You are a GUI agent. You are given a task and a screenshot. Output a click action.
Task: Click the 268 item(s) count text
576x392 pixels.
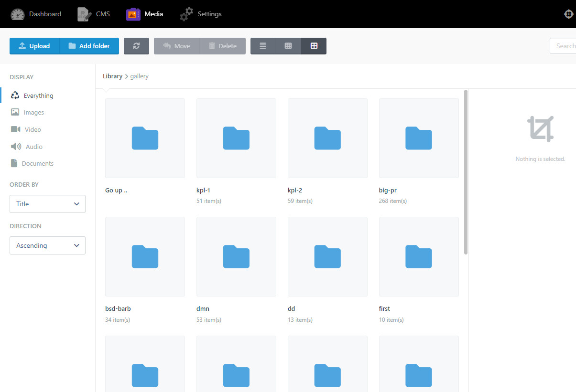click(393, 201)
